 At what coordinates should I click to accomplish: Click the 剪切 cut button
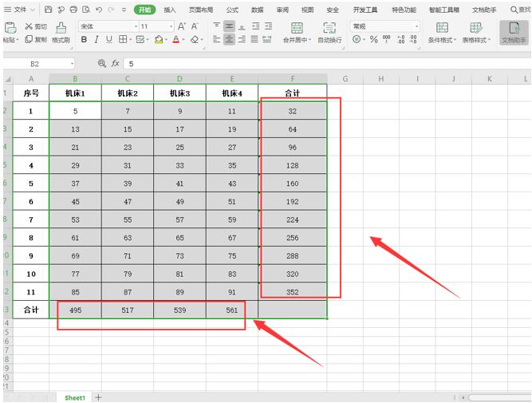click(x=36, y=26)
